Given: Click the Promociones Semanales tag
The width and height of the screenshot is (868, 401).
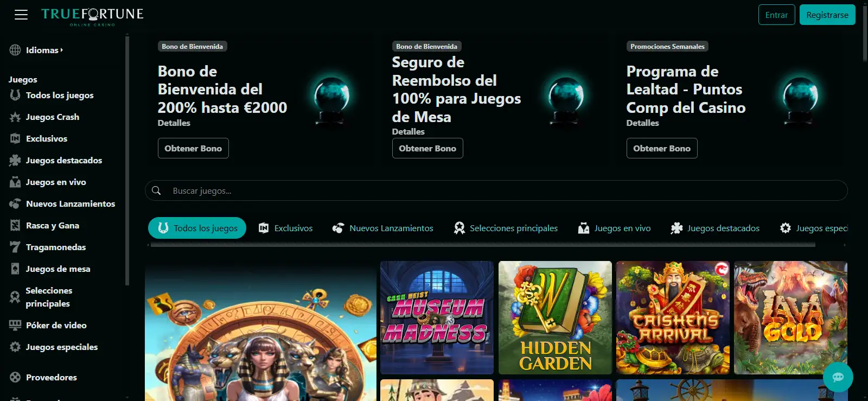Looking at the screenshot, I should 667,47.
